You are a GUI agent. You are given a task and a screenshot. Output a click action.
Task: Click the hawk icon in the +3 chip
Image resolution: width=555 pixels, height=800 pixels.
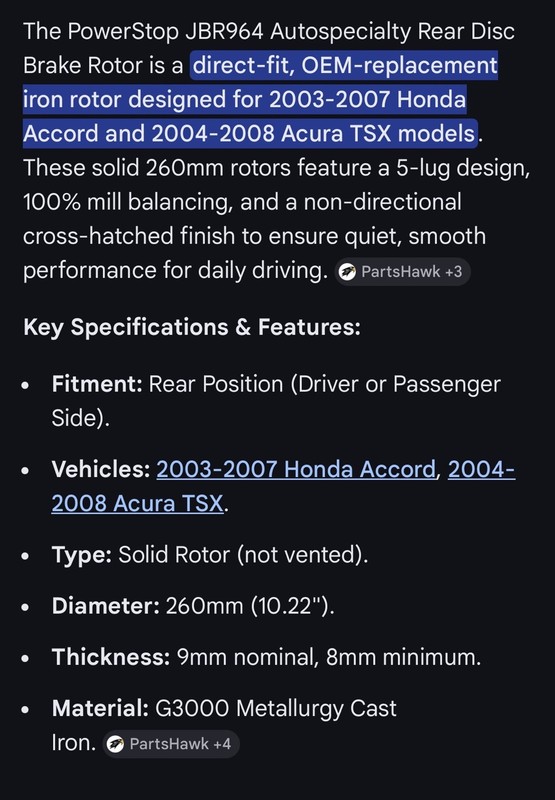(x=348, y=272)
